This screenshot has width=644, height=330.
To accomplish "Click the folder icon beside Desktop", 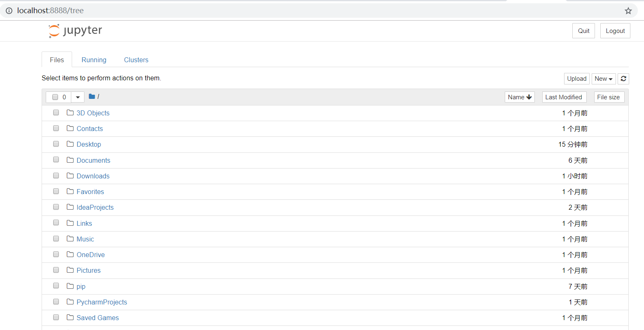I will coord(70,143).
